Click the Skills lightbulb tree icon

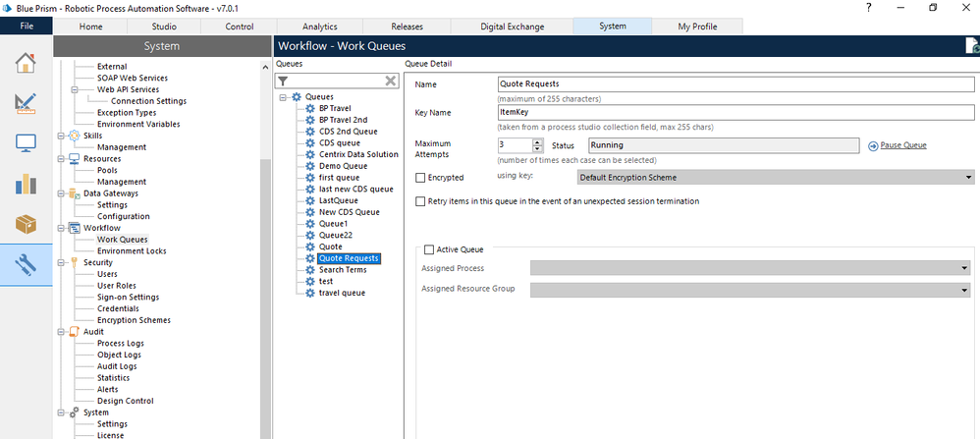click(74, 136)
